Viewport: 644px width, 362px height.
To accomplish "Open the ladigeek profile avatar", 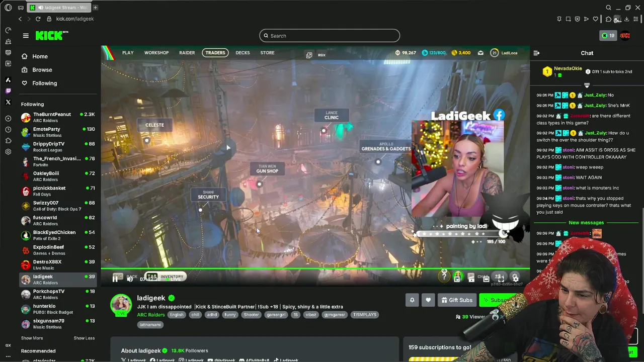I will click(x=121, y=305).
